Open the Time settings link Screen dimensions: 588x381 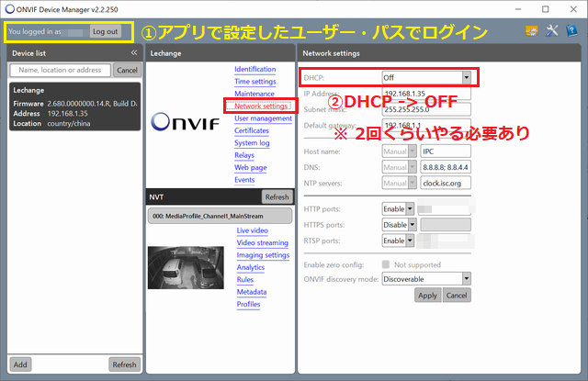(255, 82)
